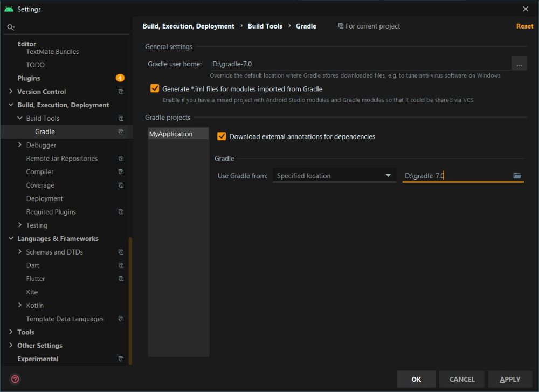Click the folder browse icon for Gradle location
539x392 pixels.
click(x=517, y=176)
